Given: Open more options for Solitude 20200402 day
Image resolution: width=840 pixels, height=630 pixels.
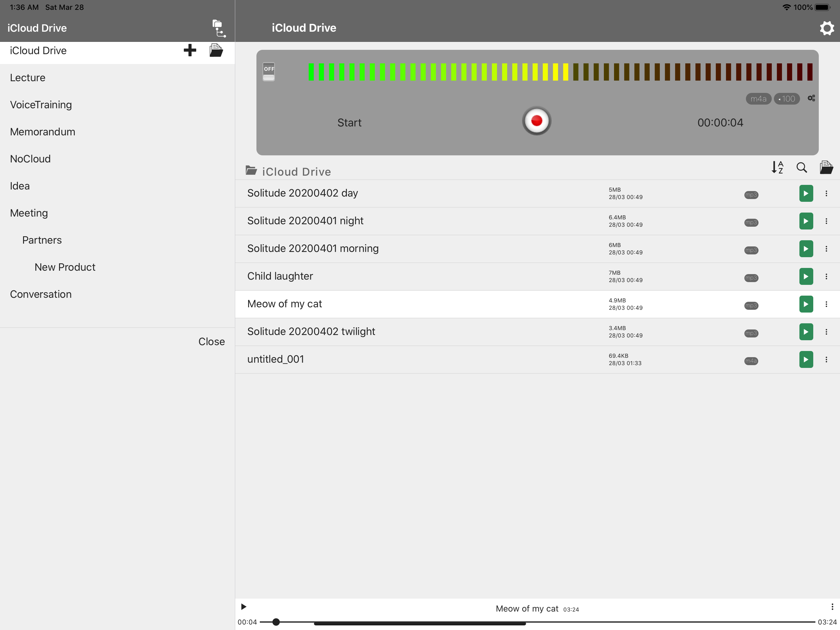Looking at the screenshot, I should point(826,194).
